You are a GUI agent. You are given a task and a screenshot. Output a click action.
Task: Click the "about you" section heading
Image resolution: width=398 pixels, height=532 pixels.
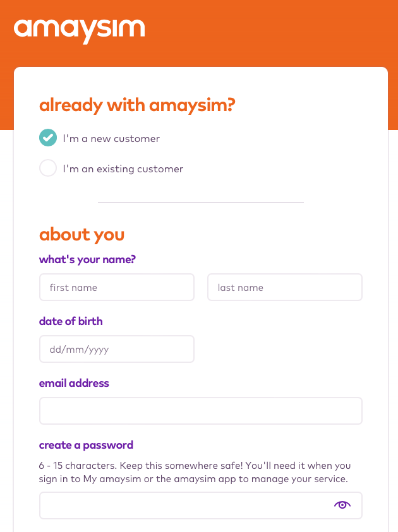click(x=81, y=235)
